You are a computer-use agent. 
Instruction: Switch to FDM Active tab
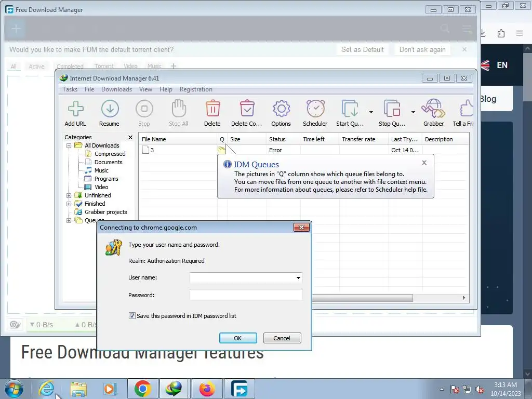tap(36, 66)
